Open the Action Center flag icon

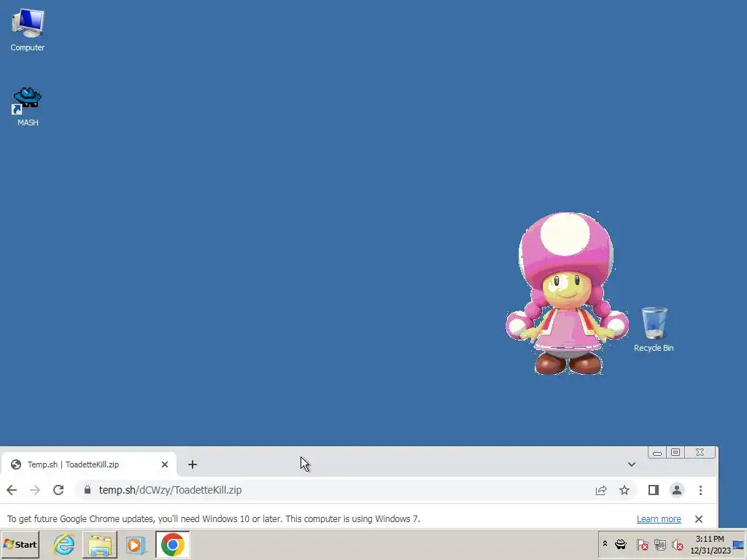tap(642, 544)
